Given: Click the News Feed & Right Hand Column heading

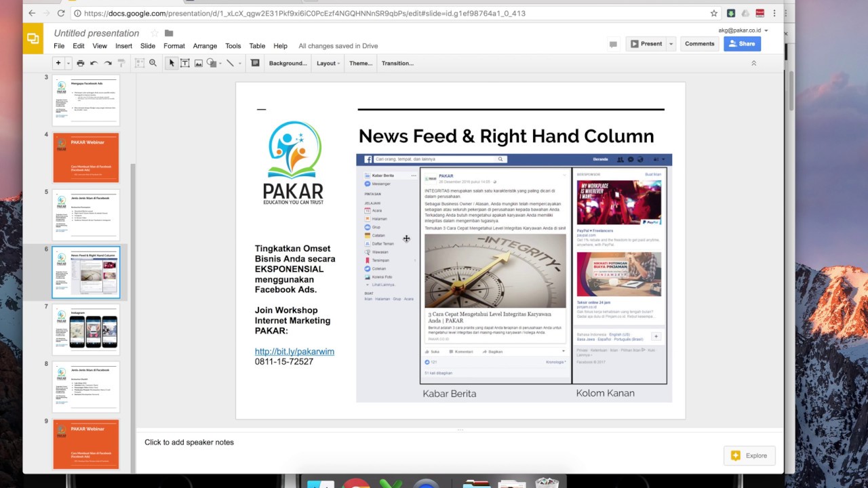Looking at the screenshot, I should (506, 136).
